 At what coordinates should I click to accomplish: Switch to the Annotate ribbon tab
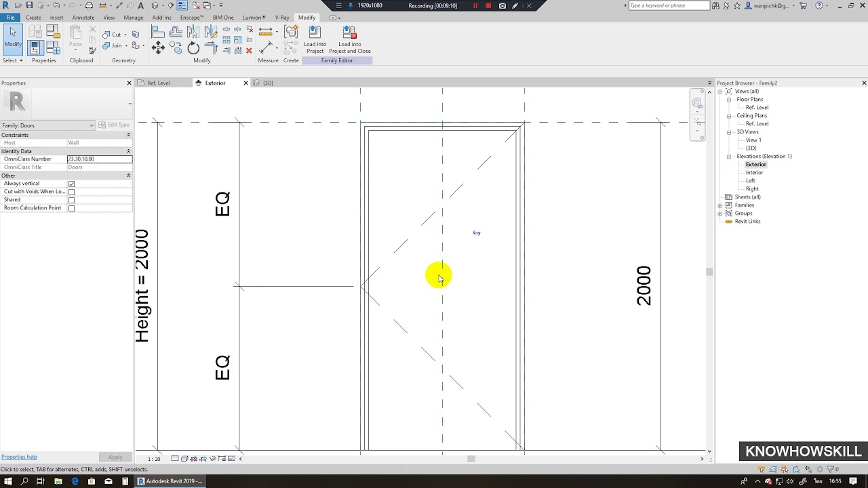(x=83, y=18)
